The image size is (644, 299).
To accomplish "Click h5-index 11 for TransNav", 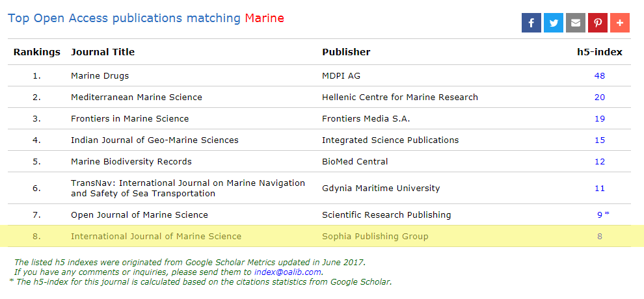I will [599, 188].
